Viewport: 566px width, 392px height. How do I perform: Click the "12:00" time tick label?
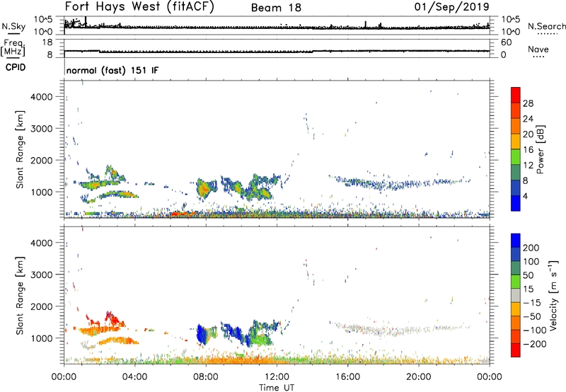pyautogui.click(x=277, y=377)
